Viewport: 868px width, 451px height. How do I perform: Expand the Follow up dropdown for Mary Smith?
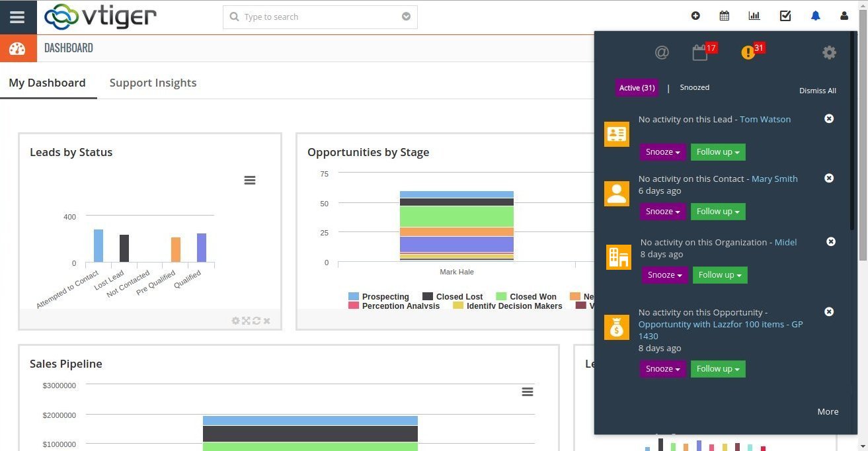pyautogui.click(x=717, y=211)
